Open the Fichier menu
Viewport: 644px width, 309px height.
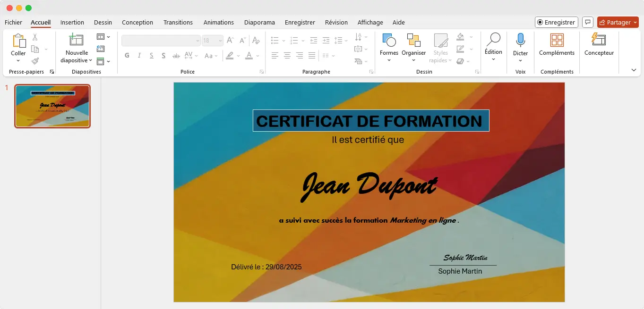[13, 22]
